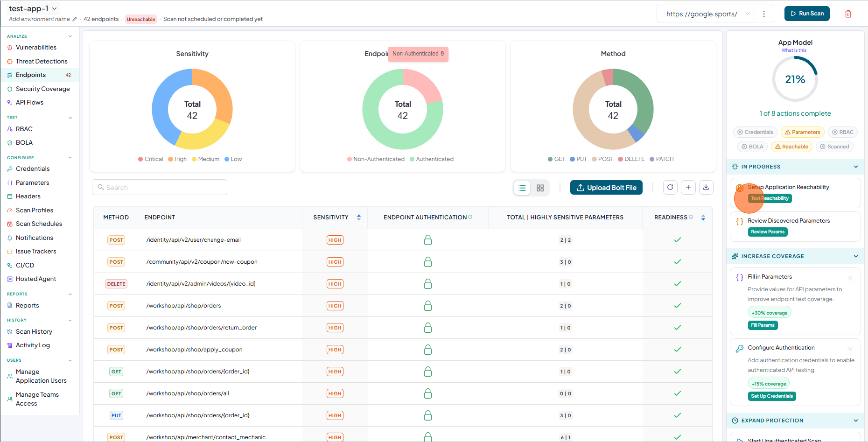
Task: Collapse the HISTORY sidebar section
Action: click(x=70, y=320)
